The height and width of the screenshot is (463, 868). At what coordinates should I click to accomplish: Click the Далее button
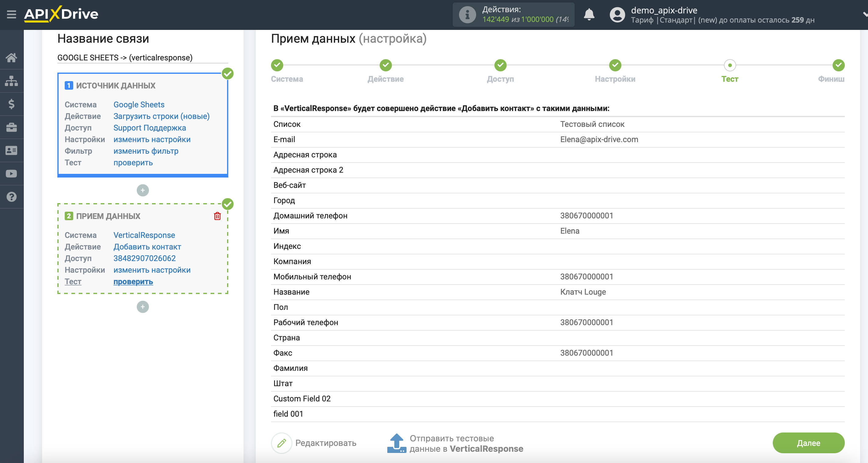coord(808,443)
